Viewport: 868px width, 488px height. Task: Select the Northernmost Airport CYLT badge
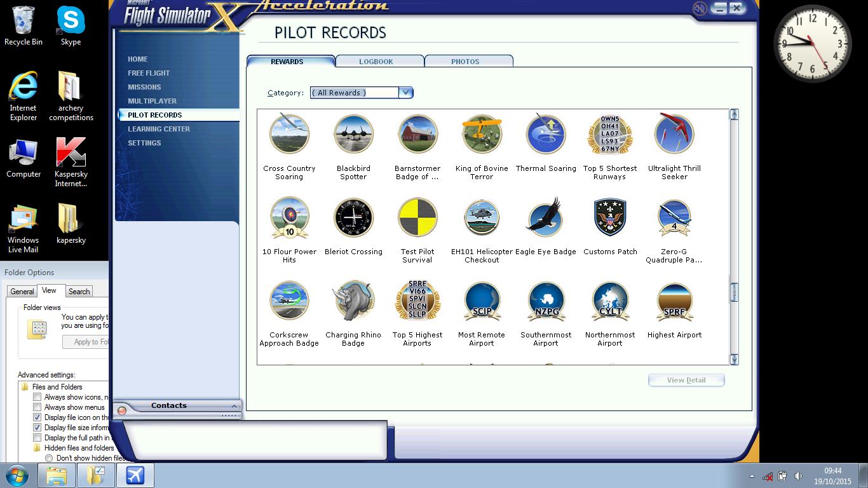pos(610,301)
